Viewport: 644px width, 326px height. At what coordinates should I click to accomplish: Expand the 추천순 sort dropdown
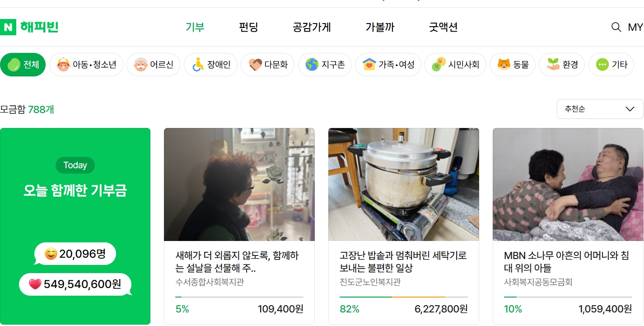600,109
